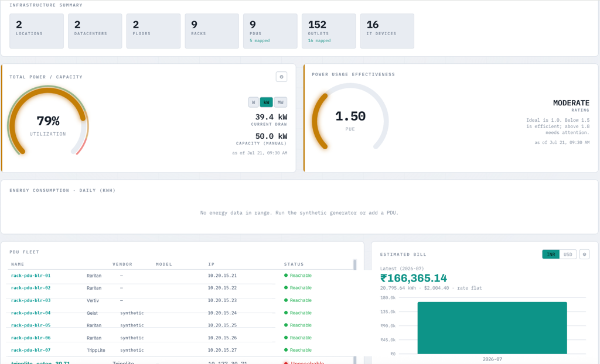The width and height of the screenshot is (600, 364).
Task: Open rack-pdu-blr-03 link
Action: click(30, 300)
